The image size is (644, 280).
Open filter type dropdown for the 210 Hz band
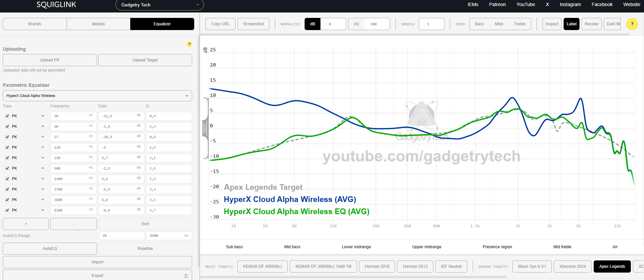tap(43, 158)
